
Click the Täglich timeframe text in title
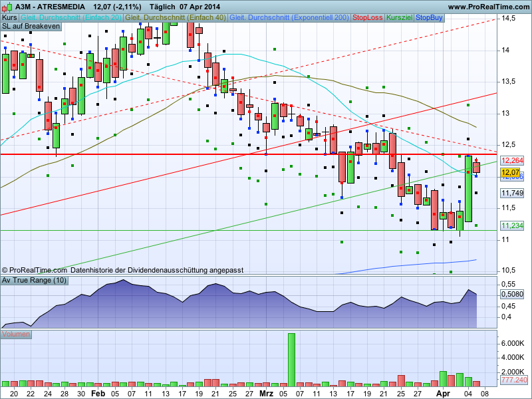point(162,7)
